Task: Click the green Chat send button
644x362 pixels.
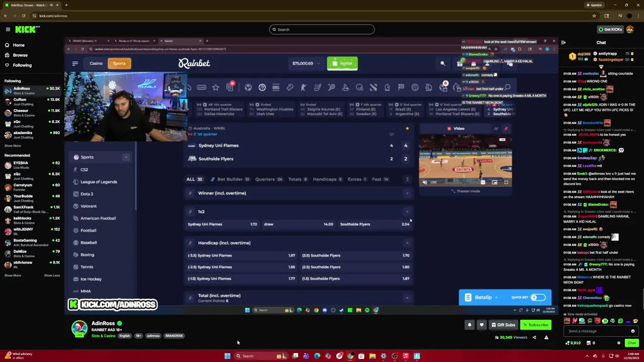Action: click(x=631, y=343)
